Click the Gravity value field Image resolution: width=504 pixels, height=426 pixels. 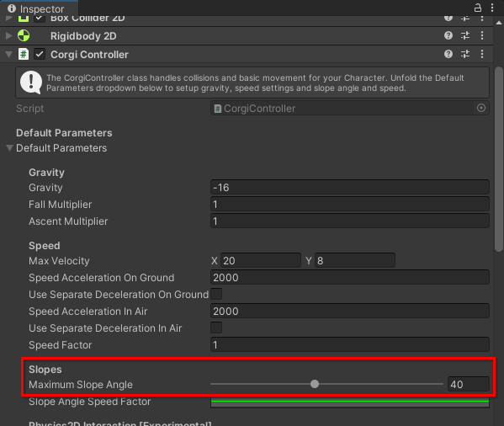350,187
